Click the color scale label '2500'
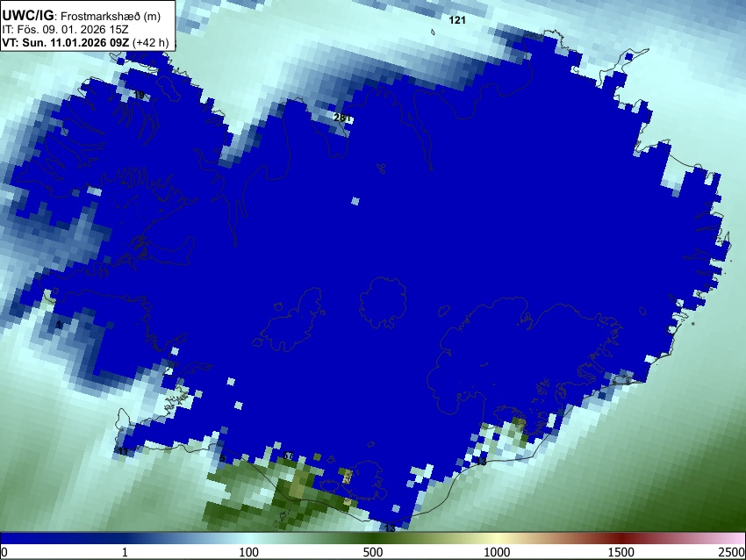746x560 pixels. click(733, 552)
